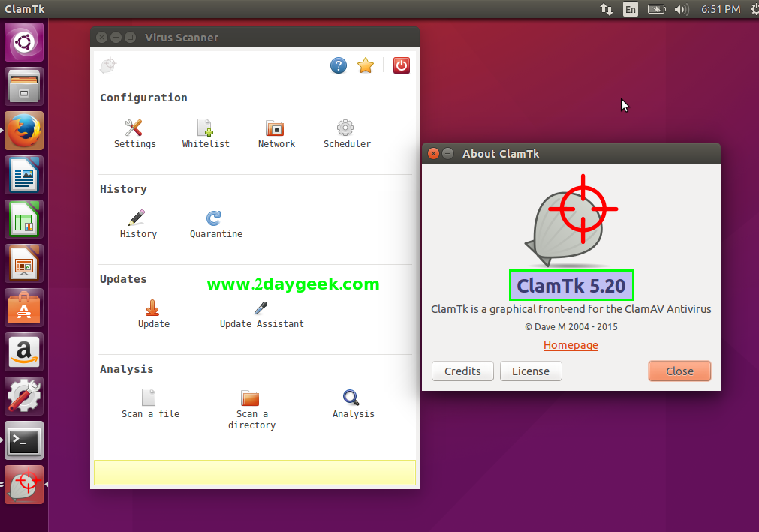Open Files manager from launcher
This screenshot has width=759, height=532.
click(x=24, y=86)
